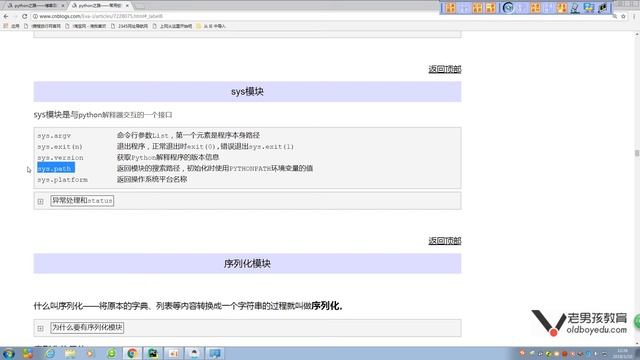Image resolution: width=640 pixels, height=360 pixels.
Task: Click the 异常处理和status label box
Action: click(x=82, y=200)
